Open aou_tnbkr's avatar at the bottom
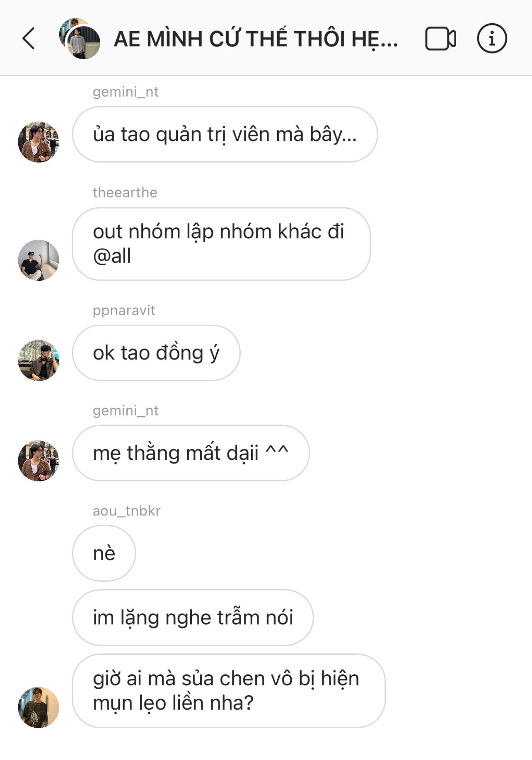This screenshot has height=760, width=532. coord(39,707)
